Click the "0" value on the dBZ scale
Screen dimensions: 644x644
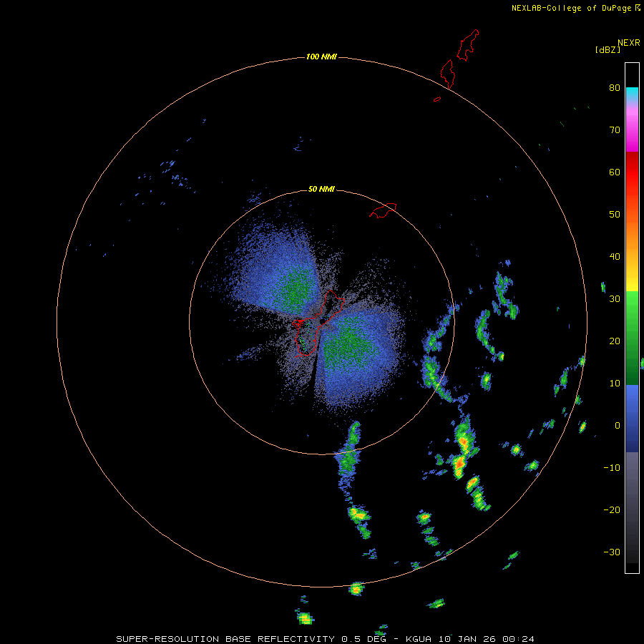[x=618, y=426]
